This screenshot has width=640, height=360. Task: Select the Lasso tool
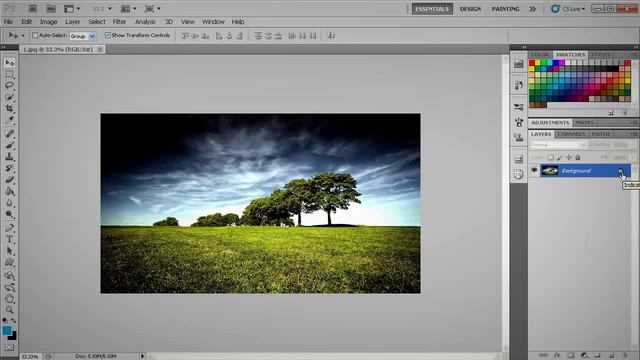9,86
